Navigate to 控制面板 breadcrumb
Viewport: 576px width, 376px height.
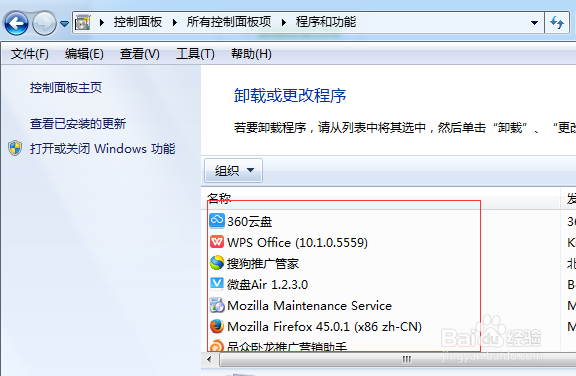click(x=138, y=22)
